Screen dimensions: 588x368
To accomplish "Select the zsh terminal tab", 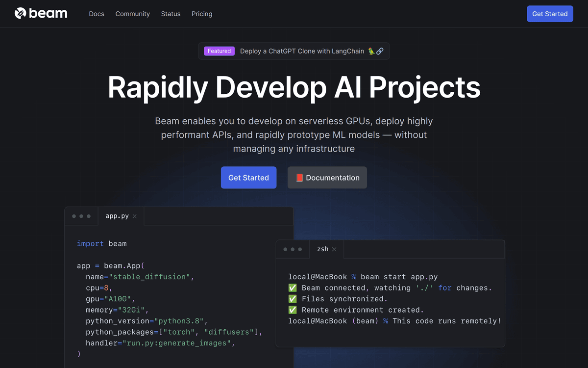I will 327,249.
